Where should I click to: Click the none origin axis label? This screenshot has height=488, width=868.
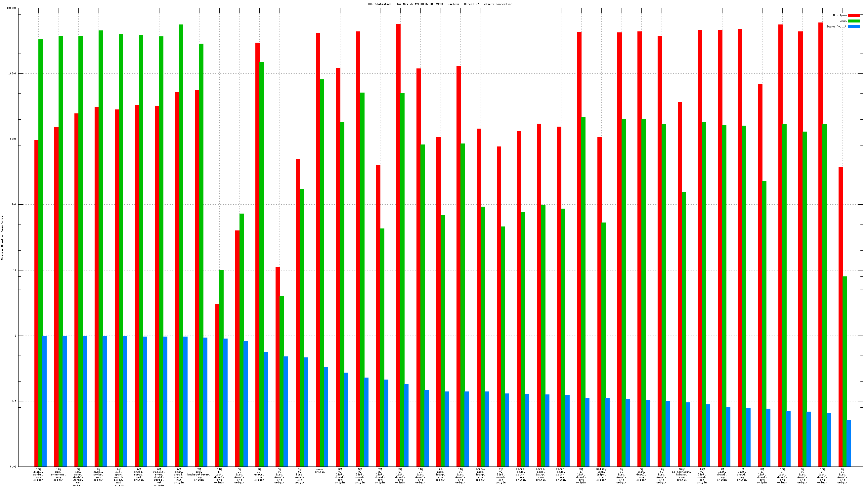click(320, 470)
